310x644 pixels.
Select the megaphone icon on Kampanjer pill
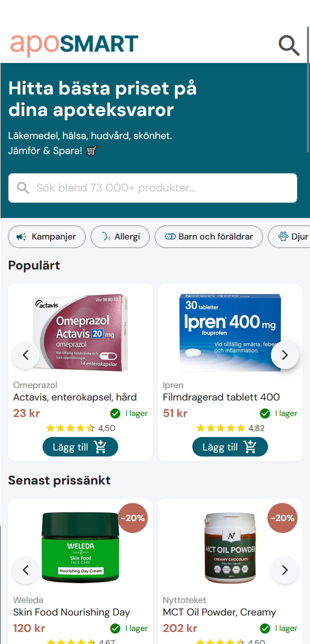(21, 236)
